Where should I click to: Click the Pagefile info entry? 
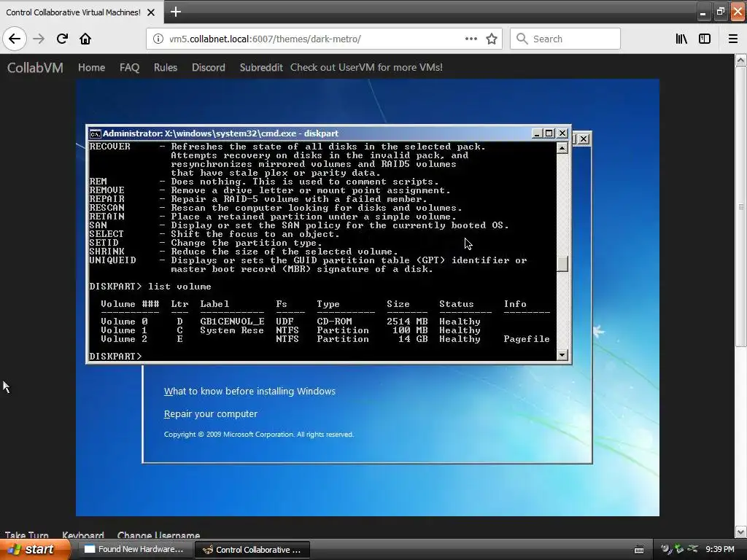[527, 339]
